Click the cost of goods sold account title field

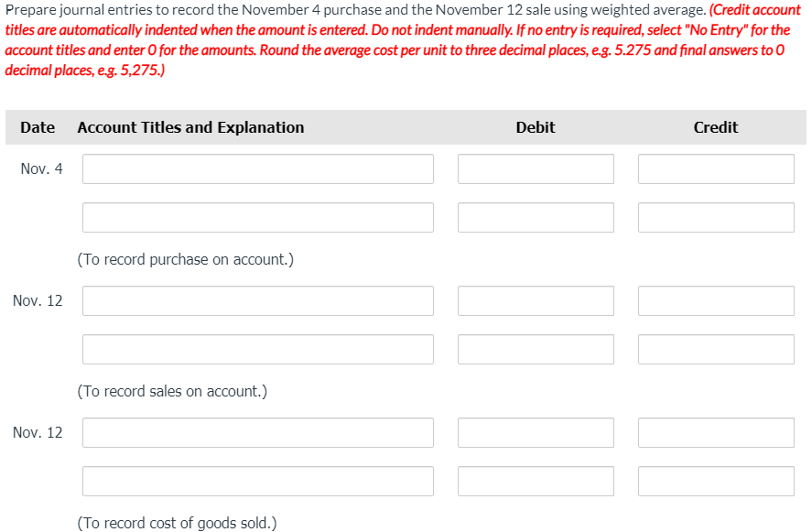(256, 432)
